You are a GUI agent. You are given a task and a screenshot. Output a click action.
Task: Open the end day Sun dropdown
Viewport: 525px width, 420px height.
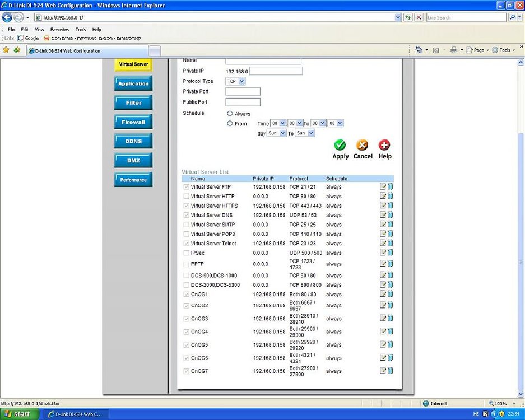pyautogui.click(x=305, y=133)
